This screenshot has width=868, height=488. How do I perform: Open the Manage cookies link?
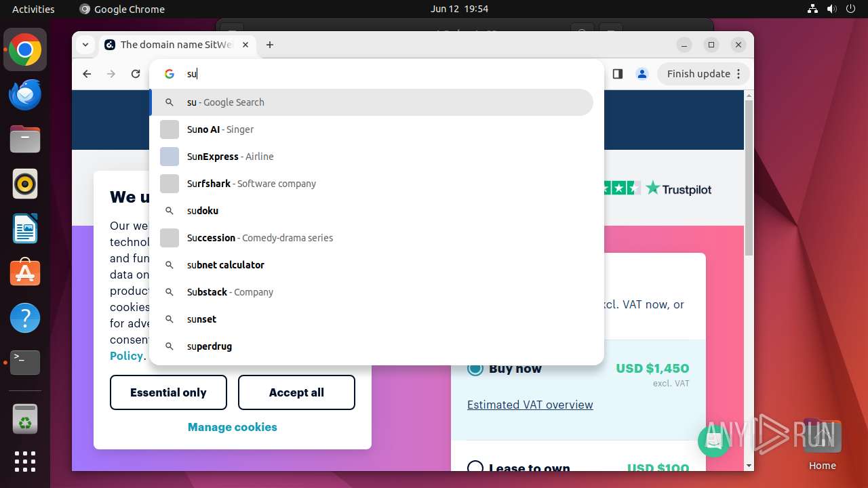pyautogui.click(x=233, y=427)
